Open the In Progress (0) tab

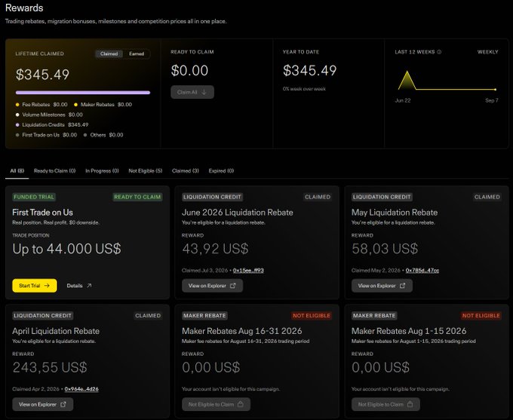102,170
